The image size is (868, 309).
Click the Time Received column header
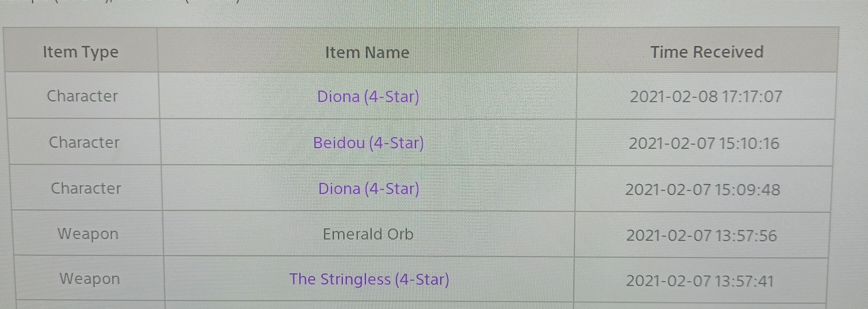point(707,52)
